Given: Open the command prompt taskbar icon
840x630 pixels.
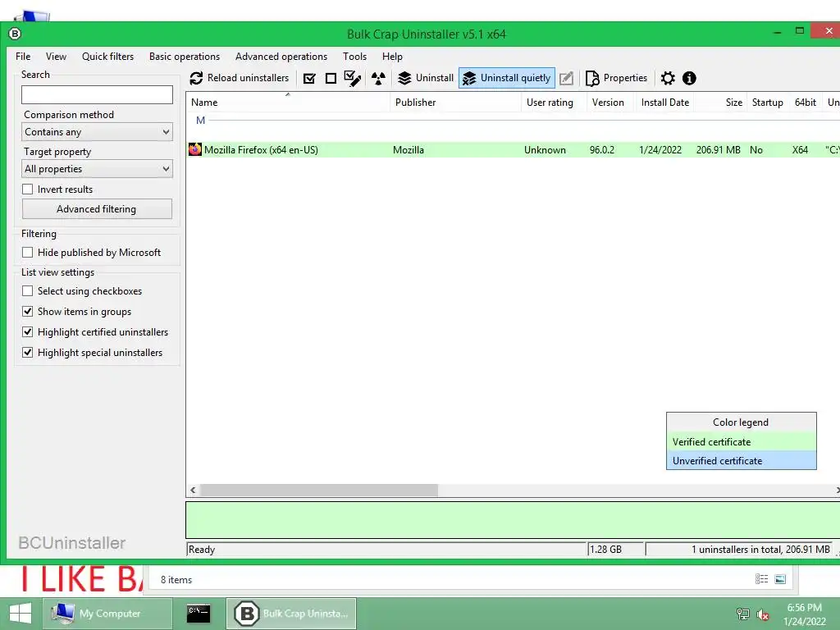Looking at the screenshot, I should (x=199, y=614).
